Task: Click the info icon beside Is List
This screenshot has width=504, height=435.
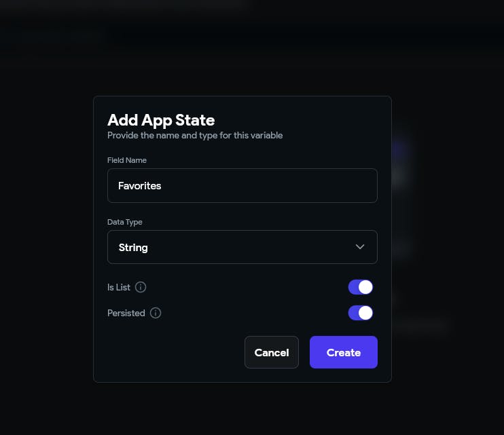Action: click(141, 287)
